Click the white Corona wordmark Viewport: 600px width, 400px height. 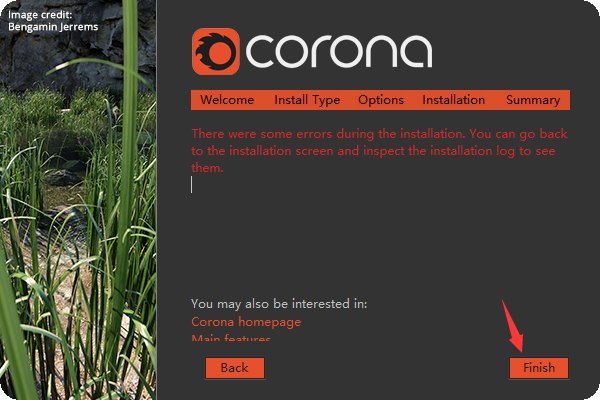[x=339, y=51]
